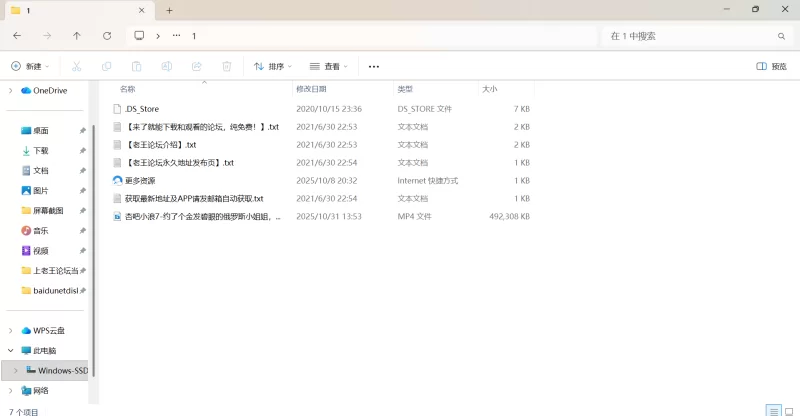Select the 下载 folder in sidebar
The image size is (800, 416).
tap(41, 150)
